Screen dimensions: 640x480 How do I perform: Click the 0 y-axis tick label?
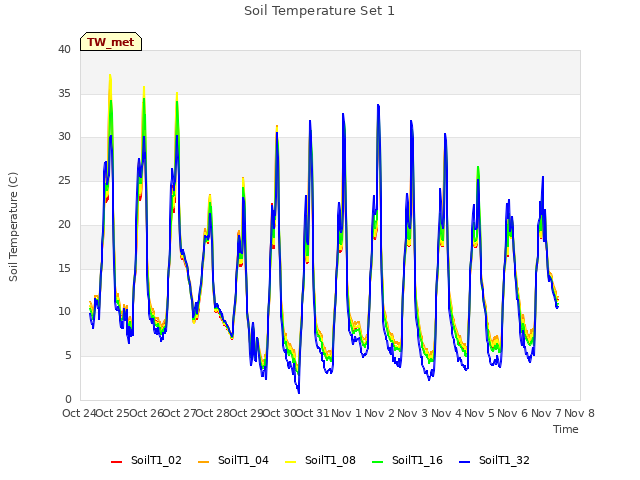pyautogui.click(x=68, y=400)
